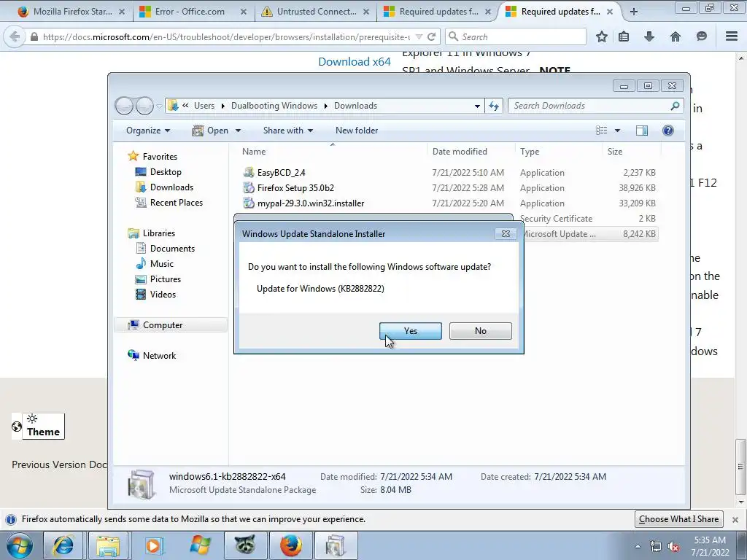
Task: Open a new Firefox tab
Action: coord(634,12)
